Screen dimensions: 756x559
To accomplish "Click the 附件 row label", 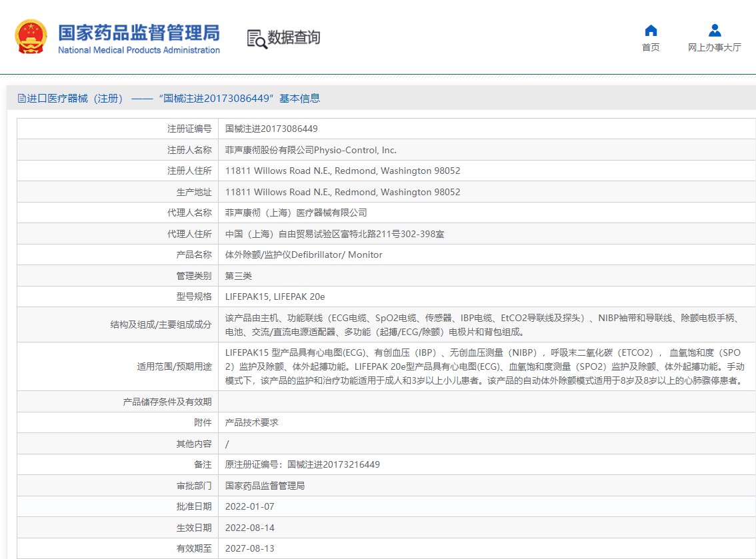I will [x=203, y=422].
